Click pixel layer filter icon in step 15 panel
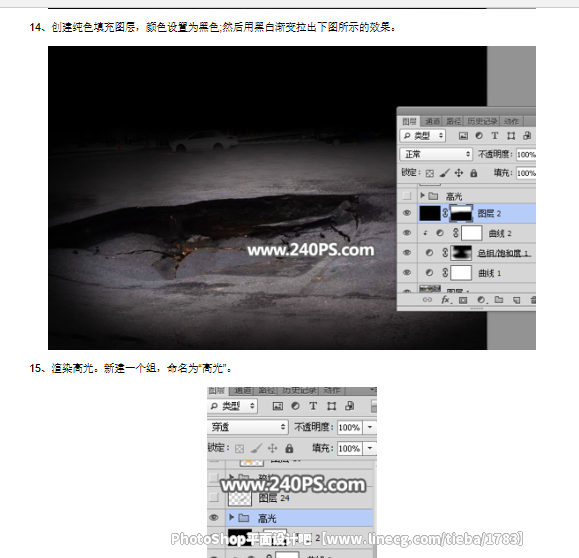579x558 pixels. [x=278, y=406]
